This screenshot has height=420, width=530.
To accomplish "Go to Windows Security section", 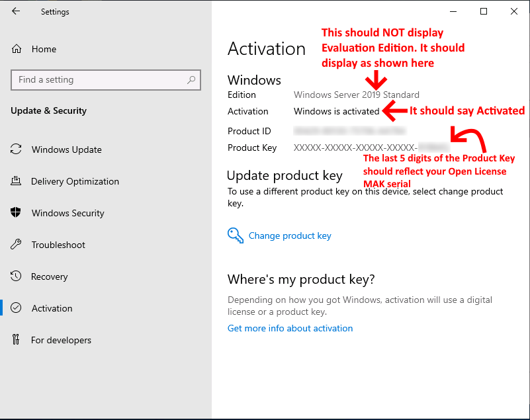I will 67,213.
